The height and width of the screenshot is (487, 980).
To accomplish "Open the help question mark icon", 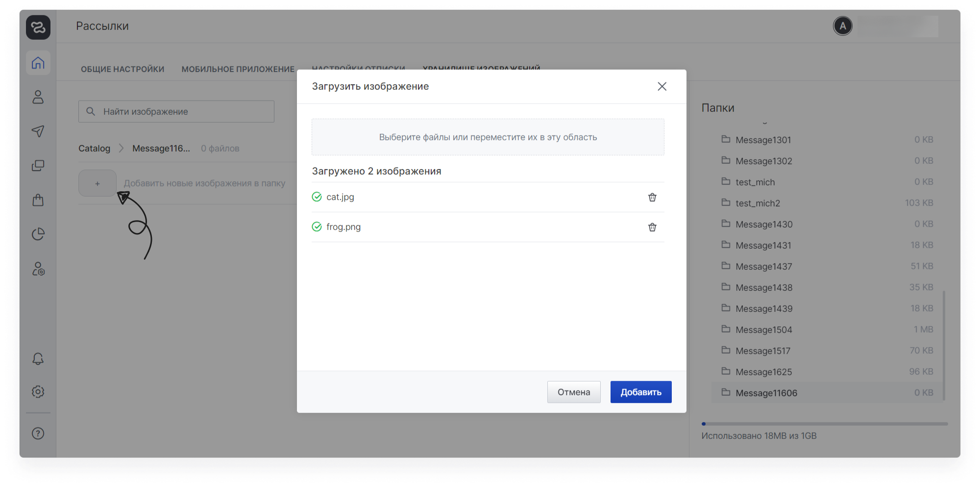I will click(x=38, y=434).
